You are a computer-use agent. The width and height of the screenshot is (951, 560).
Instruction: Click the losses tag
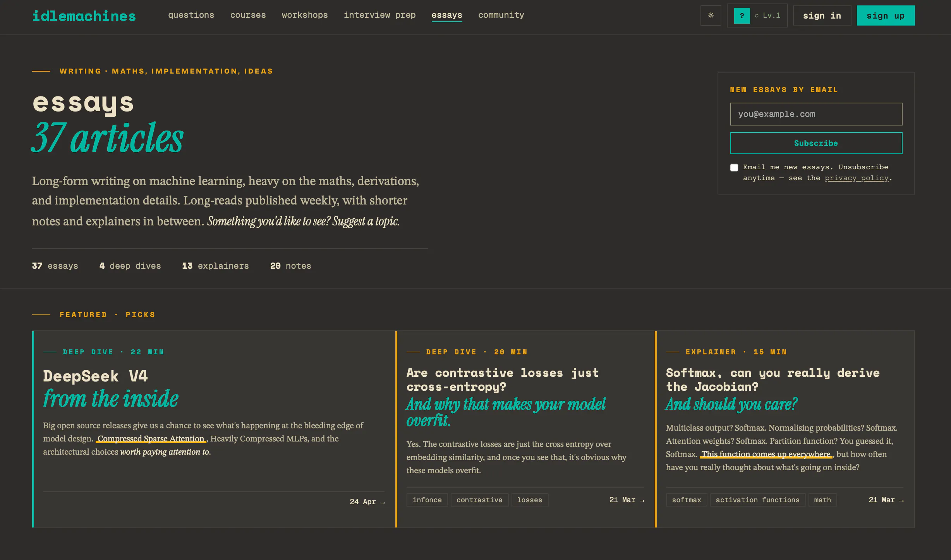530,500
